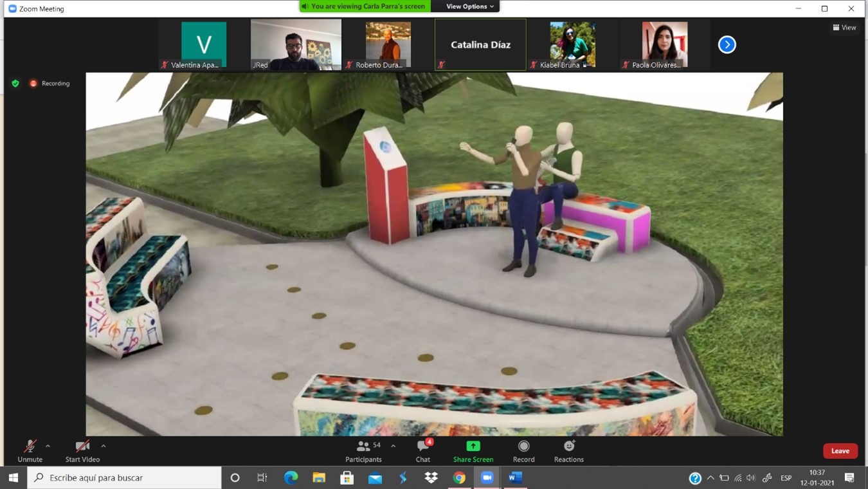This screenshot has height=489, width=868.
Task: Click the Windows search box
Action: [x=125, y=477]
